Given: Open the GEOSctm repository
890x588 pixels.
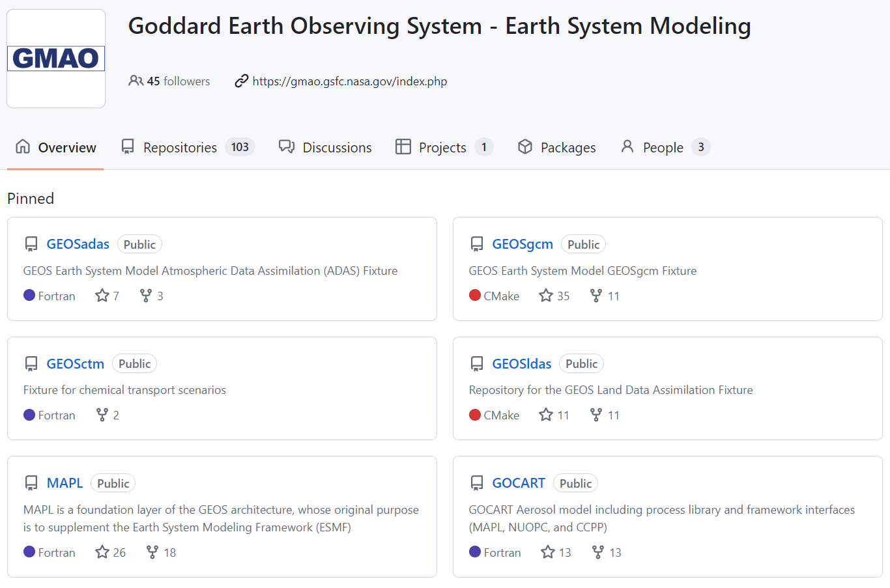Looking at the screenshot, I should 76,363.
